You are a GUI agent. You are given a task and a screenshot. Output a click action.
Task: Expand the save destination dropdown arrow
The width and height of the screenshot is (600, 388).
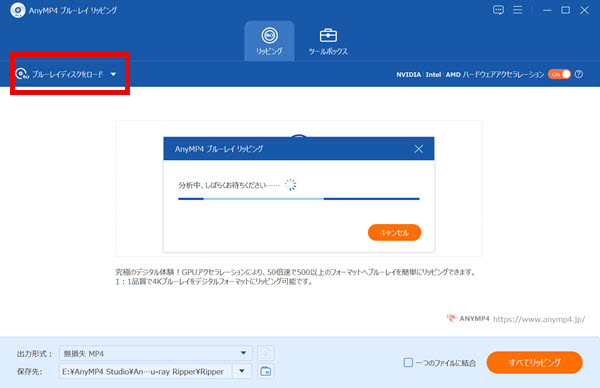(242, 371)
